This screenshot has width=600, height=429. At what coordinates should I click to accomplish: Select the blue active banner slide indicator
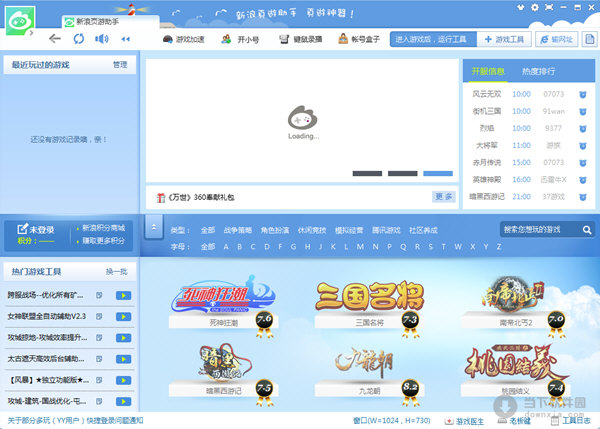438,173
